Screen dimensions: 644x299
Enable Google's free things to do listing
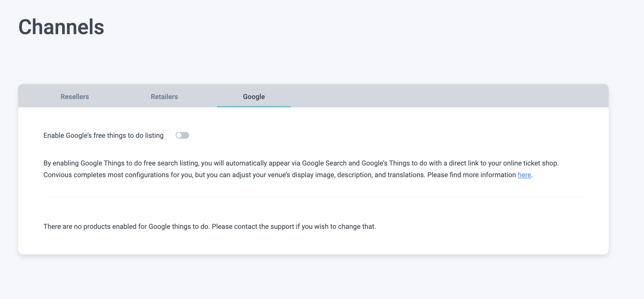[x=182, y=135]
